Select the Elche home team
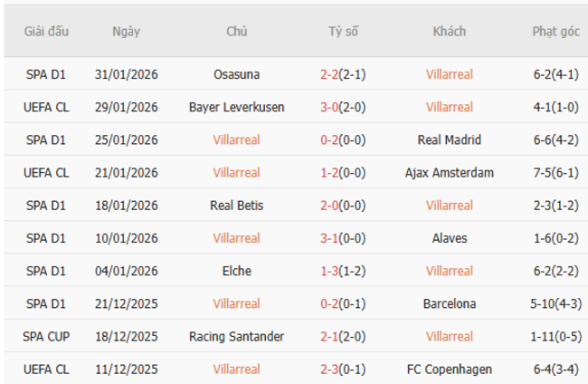This screenshot has width=588, height=384. tap(237, 271)
